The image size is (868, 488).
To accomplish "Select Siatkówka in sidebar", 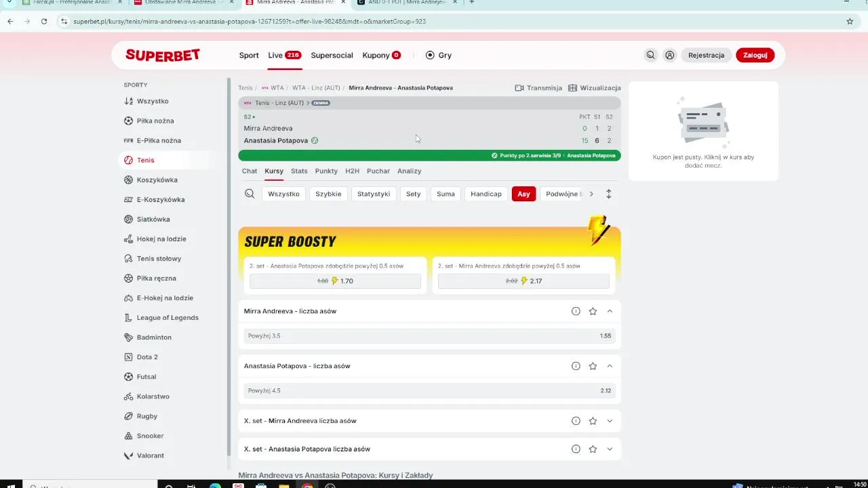I will click(x=147, y=219).
